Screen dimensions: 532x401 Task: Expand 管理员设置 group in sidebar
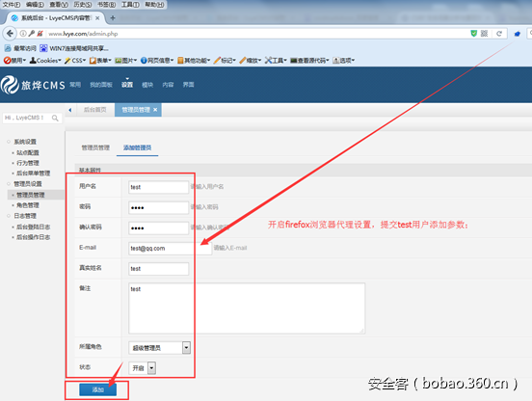tap(28, 184)
